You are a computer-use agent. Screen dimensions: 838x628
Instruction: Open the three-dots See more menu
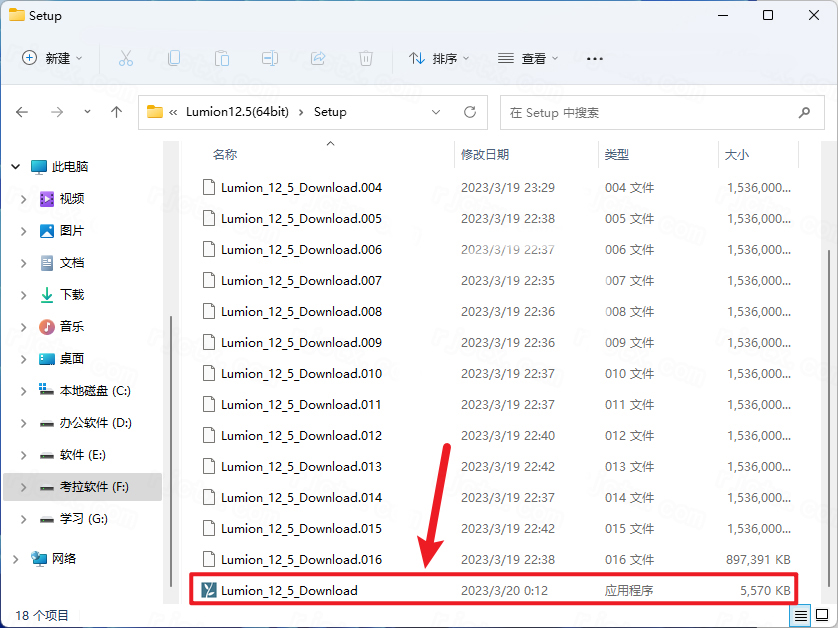tap(595, 58)
